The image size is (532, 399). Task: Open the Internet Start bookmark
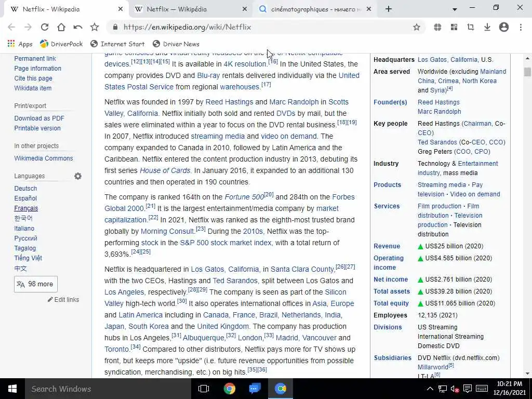pyautogui.click(x=117, y=44)
